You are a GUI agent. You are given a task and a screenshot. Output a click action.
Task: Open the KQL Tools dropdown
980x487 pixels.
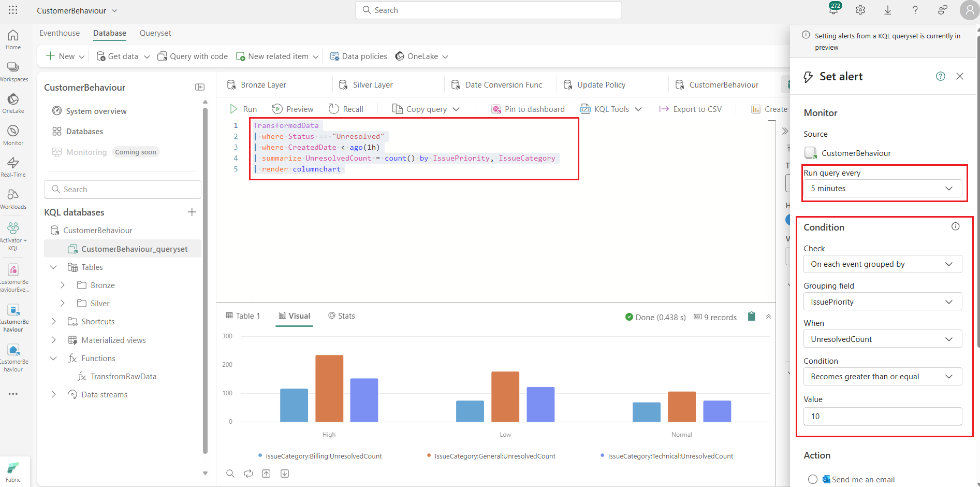(611, 109)
